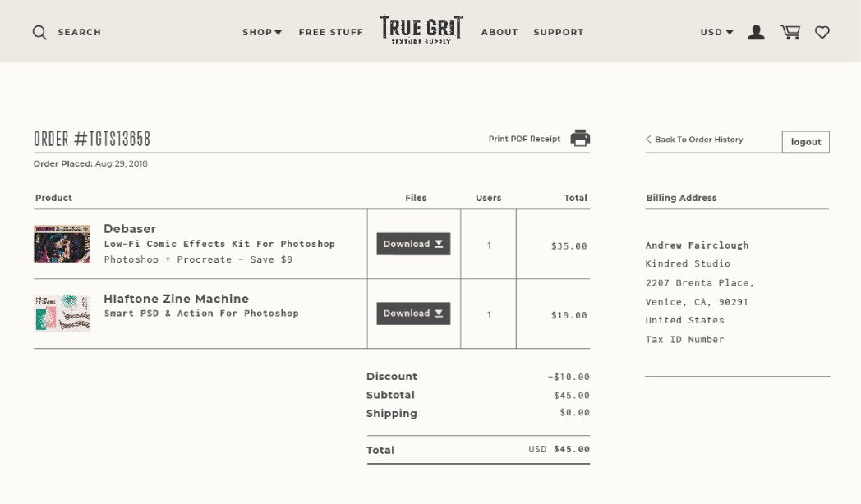This screenshot has width=861, height=504.
Task: Open the Debaser Download dropdown
Action: [413, 244]
